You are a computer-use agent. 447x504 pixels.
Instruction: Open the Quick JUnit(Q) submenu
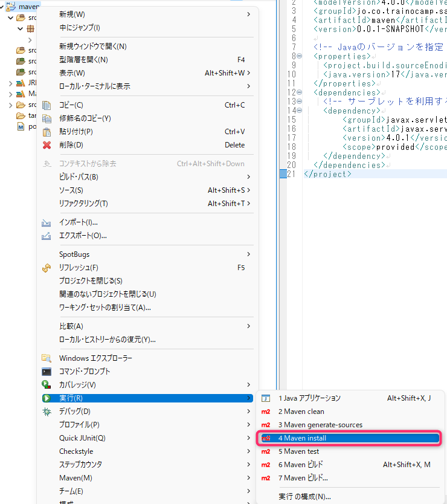[148, 438]
